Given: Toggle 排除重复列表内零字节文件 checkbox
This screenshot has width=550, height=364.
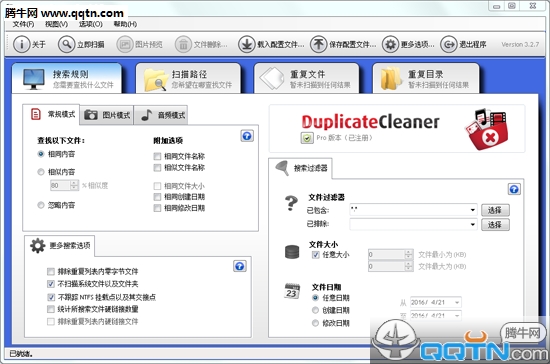Looking at the screenshot, I should 51,271.
